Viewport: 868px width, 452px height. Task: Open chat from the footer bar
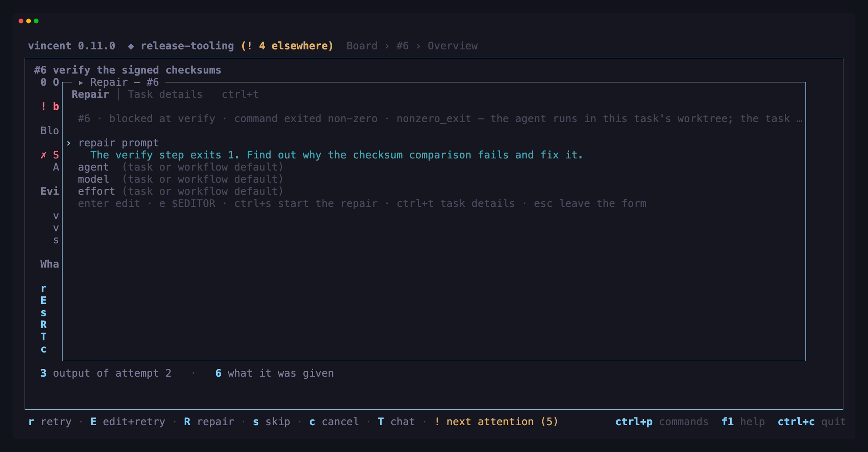396,422
